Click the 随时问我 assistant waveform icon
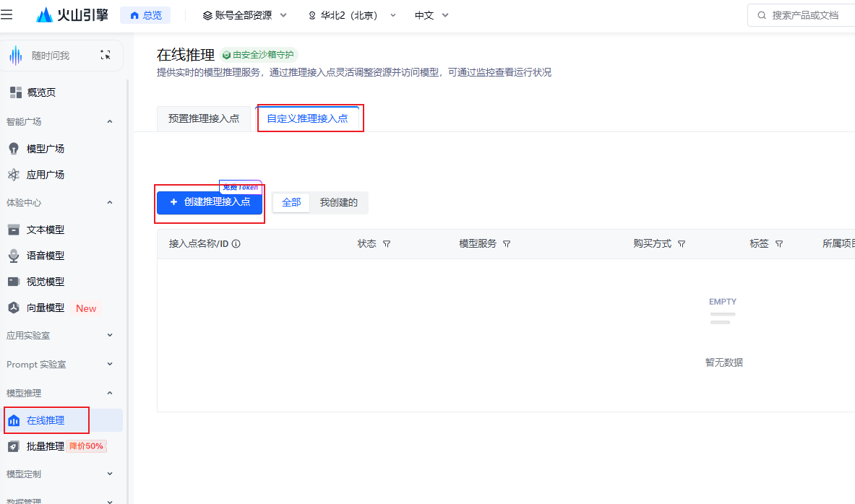855x504 pixels. (16, 56)
